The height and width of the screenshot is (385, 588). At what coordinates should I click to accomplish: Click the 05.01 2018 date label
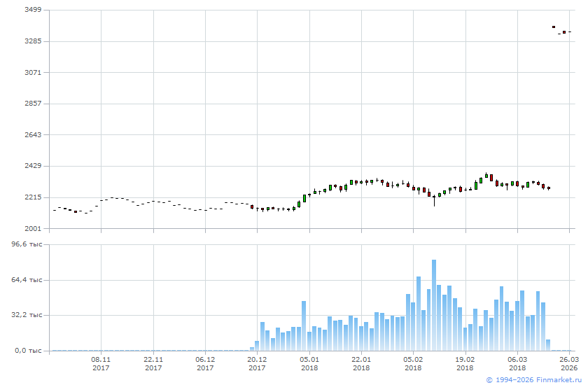(309, 363)
